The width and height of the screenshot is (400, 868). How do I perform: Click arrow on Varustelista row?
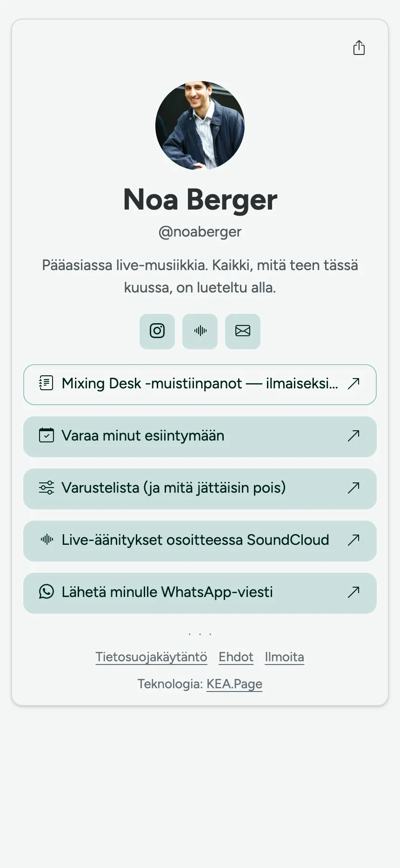coord(353,488)
